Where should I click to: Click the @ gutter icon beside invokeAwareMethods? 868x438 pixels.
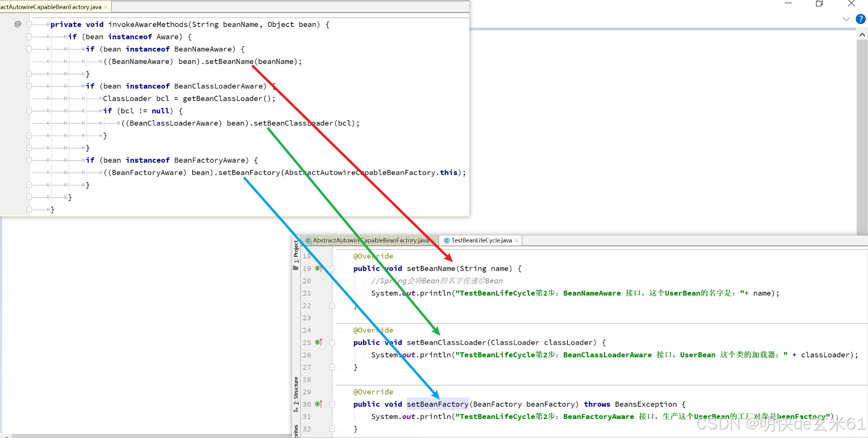pos(18,24)
